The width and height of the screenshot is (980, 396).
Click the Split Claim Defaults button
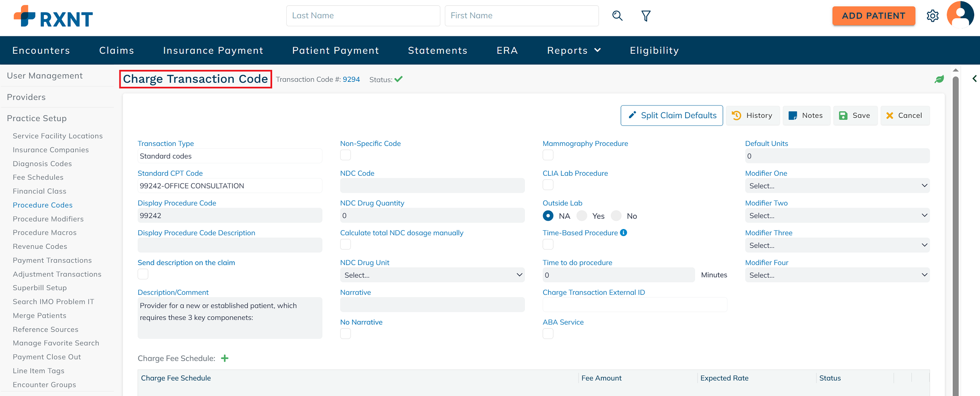point(672,115)
